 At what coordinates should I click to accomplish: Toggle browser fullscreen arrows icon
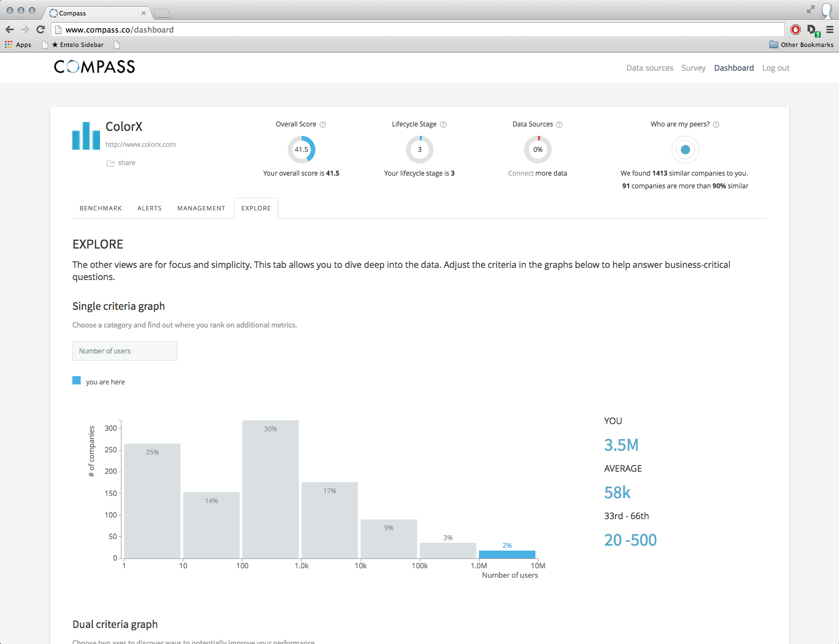(x=810, y=9)
